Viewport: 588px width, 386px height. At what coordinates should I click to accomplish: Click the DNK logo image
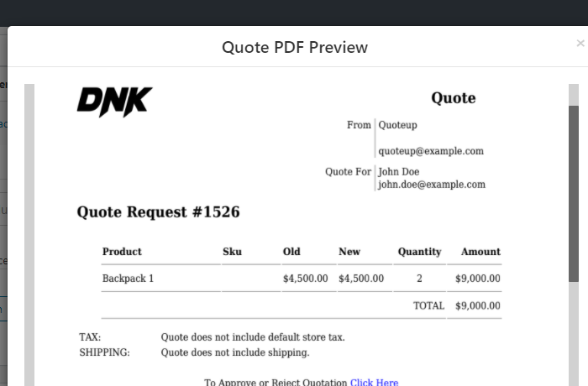115,102
